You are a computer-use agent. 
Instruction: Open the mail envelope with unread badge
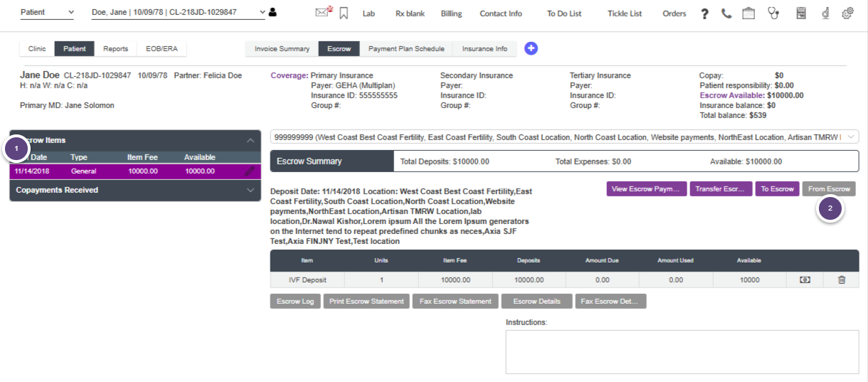[x=324, y=13]
